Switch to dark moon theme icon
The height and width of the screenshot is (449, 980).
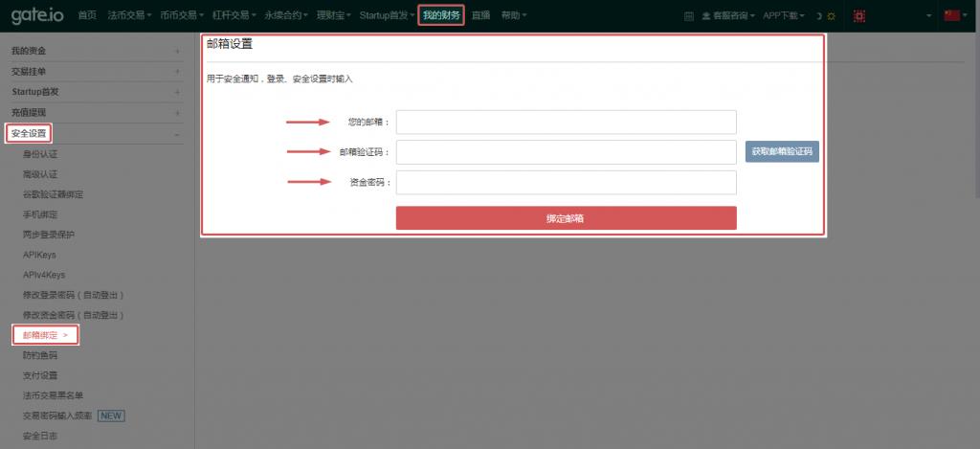(819, 16)
